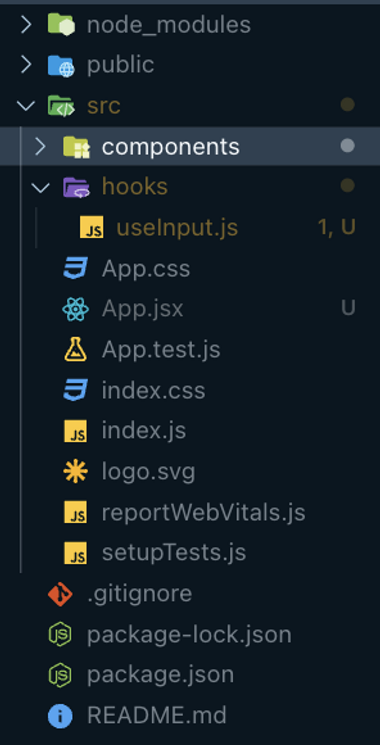
Task: Collapse the src folder chevron
Action: 26,105
